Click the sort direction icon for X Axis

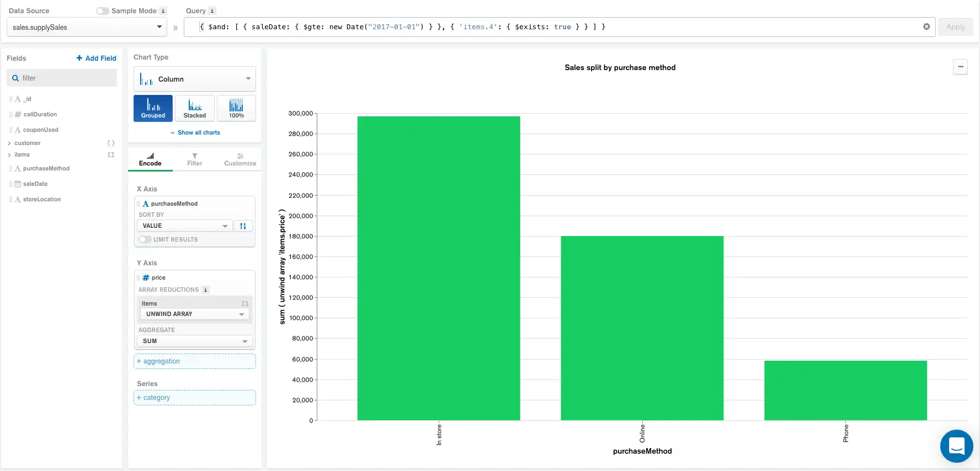point(243,226)
